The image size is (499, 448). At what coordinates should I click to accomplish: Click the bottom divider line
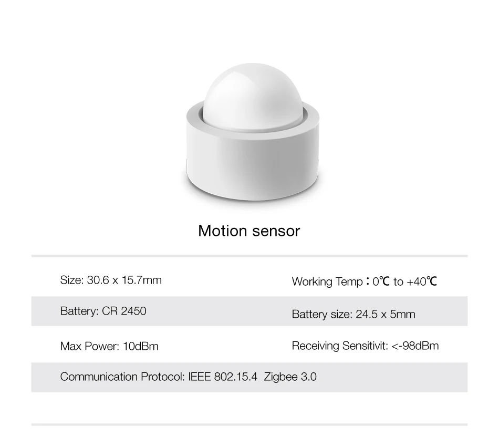(250, 424)
